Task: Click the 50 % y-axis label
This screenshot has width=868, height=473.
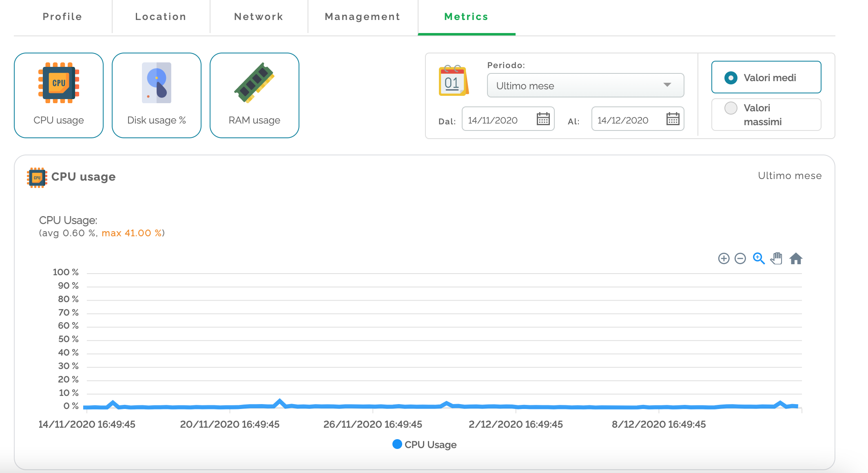Action: click(x=68, y=339)
